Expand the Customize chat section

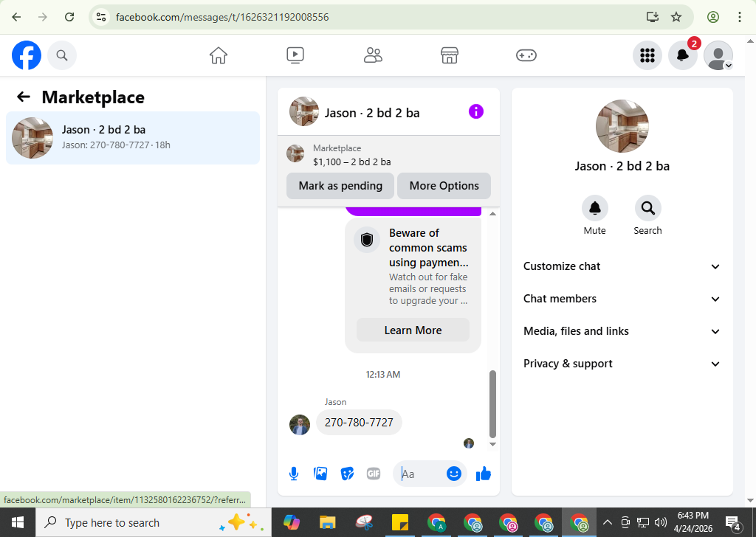point(622,266)
